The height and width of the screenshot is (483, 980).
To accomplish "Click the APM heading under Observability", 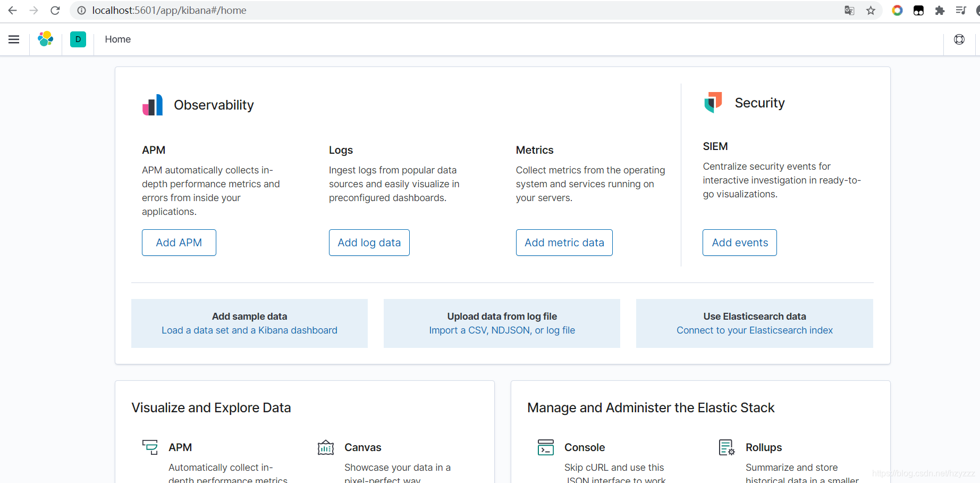I will coord(154,150).
